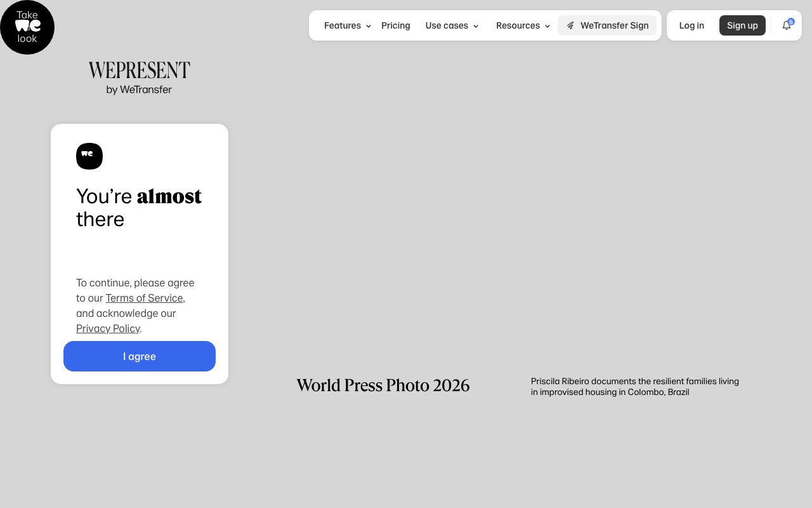Click the WEPRESENT by WeTransfer logo
812x508 pixels.
pos(140,78)
